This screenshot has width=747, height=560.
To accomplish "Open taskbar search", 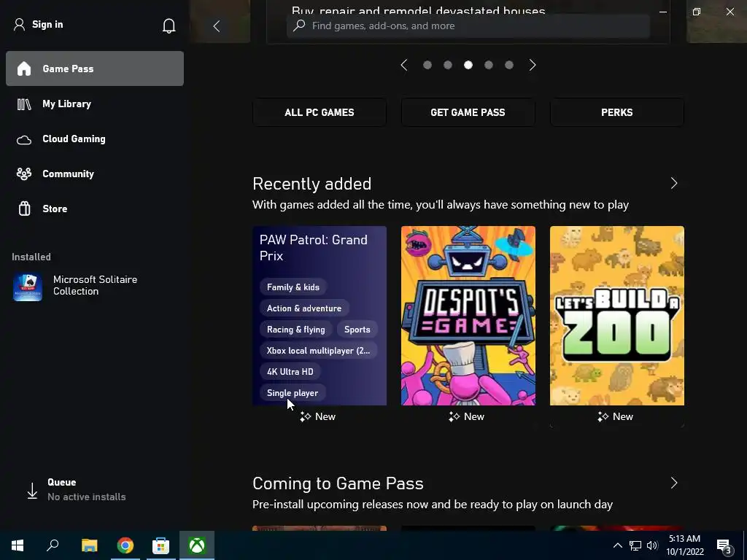I will tap(53, 545).
